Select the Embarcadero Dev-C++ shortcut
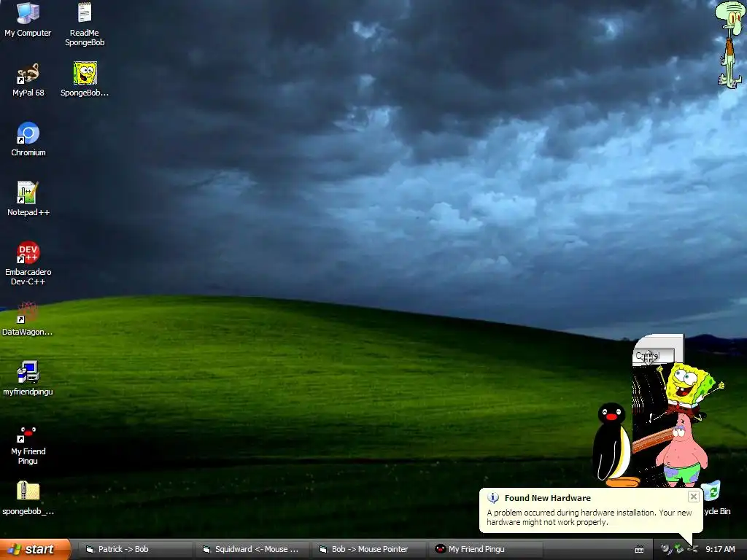 [28, 263]
